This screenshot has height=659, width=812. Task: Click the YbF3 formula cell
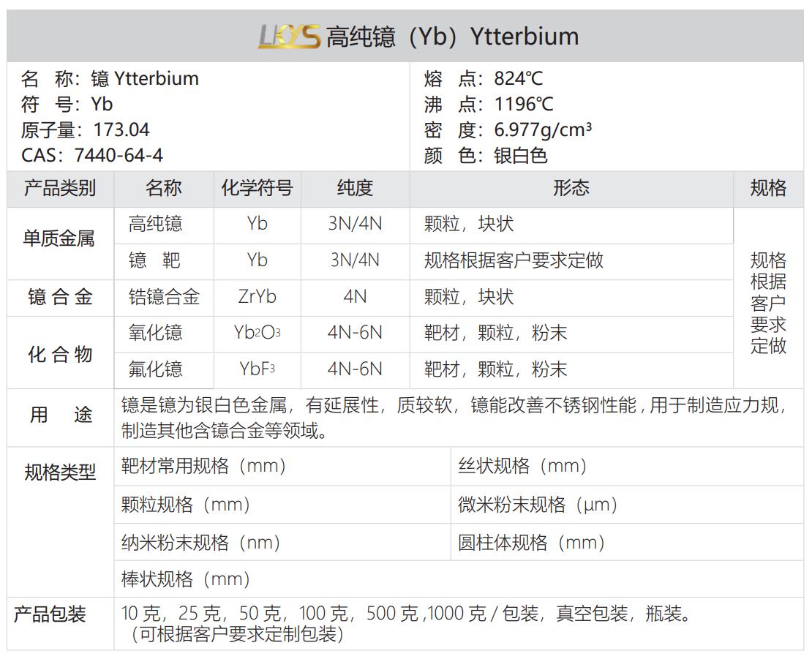(257, 369)
